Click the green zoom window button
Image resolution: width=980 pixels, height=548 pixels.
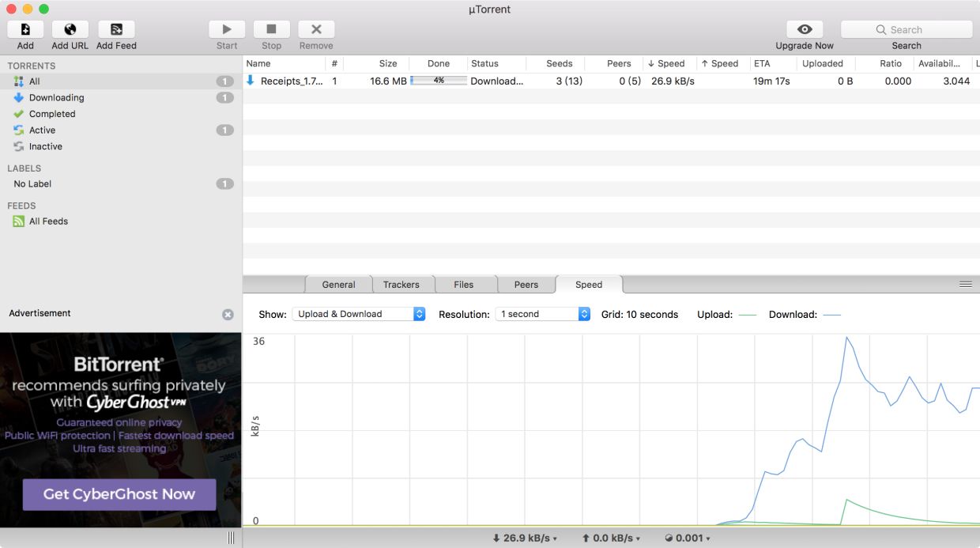[x=43, y=9]
